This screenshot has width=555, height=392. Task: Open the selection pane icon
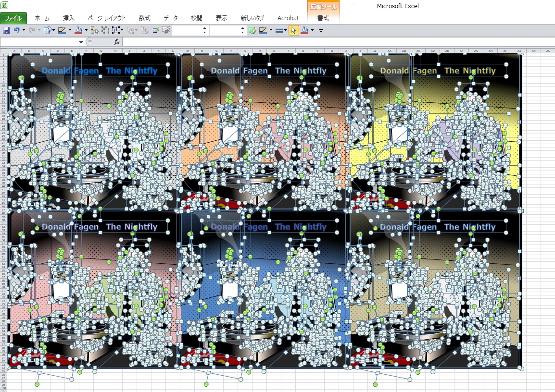click(95, 30)
